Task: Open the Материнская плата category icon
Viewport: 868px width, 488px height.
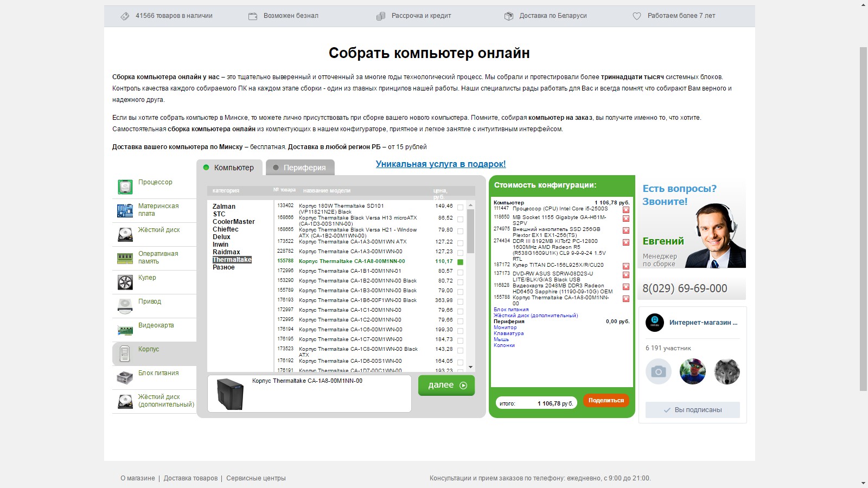Action: 125,210
